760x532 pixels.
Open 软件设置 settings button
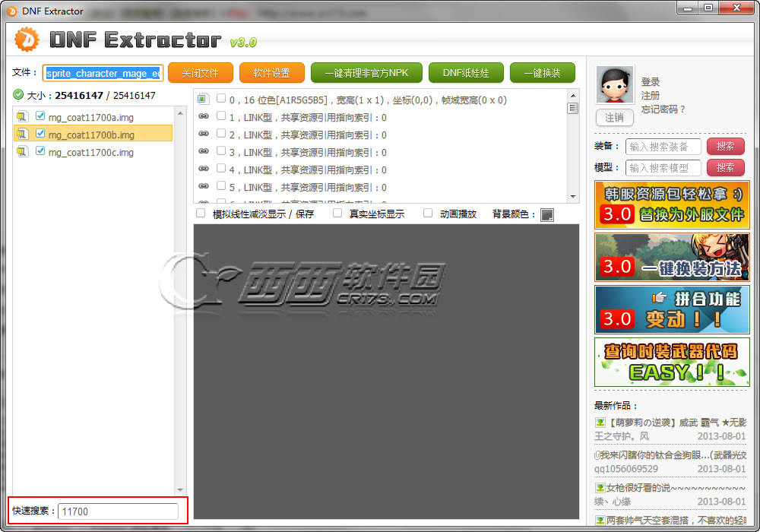click(x=272, y=73)
